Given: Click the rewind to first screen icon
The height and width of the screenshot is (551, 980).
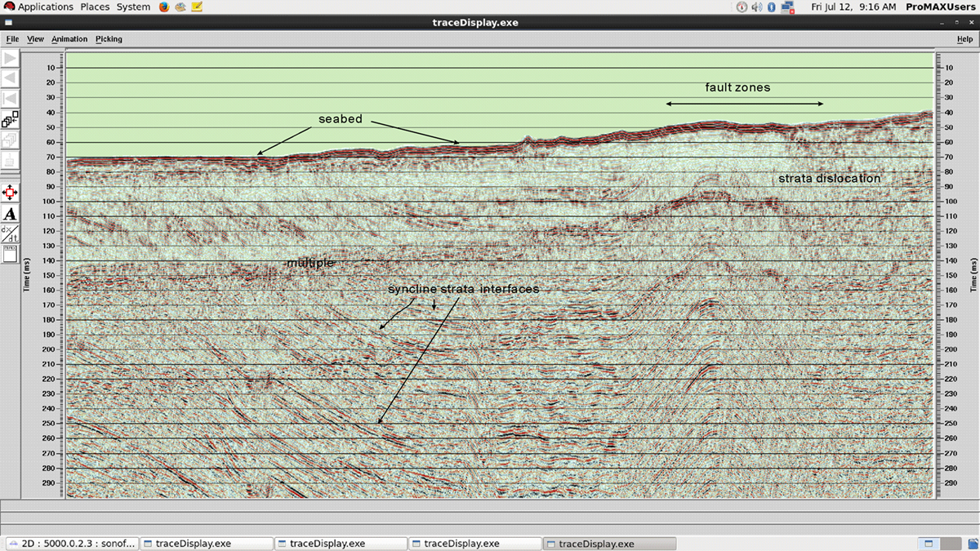Looking at the screenshot, I should coord(11,99).
